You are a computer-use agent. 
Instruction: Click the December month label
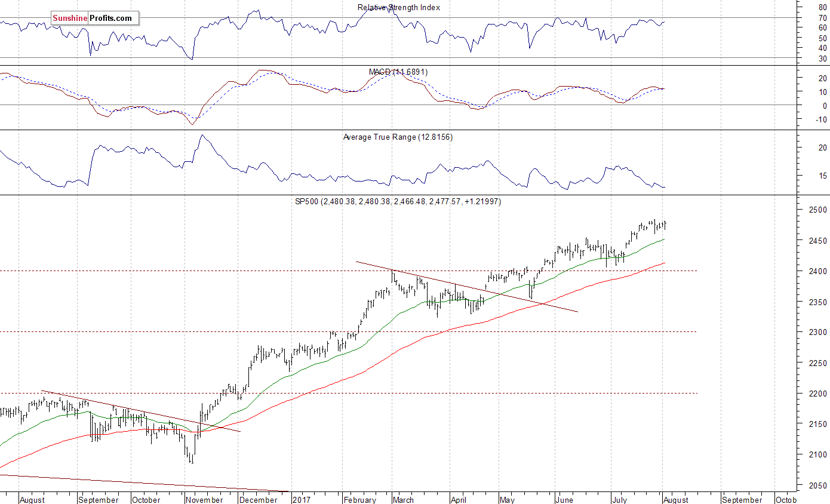[x=258, y=500]
